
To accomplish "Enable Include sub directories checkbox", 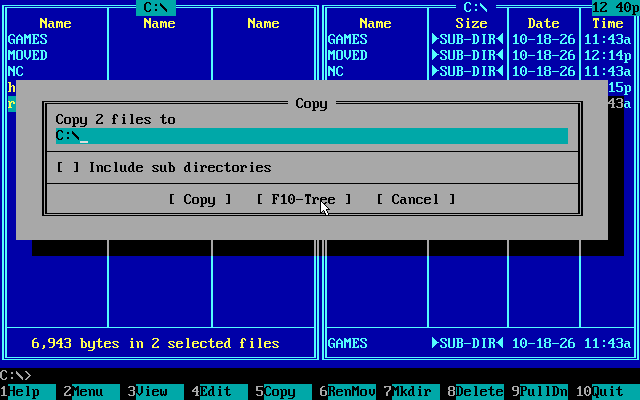I will [68, 167].
